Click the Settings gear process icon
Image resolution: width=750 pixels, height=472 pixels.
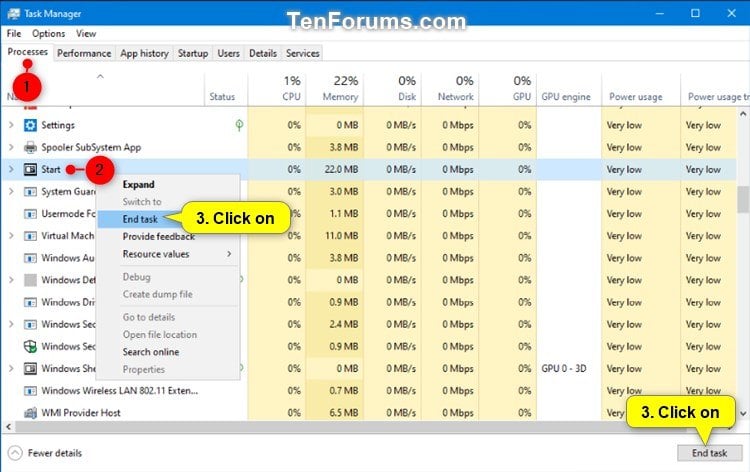pos(30,125)
